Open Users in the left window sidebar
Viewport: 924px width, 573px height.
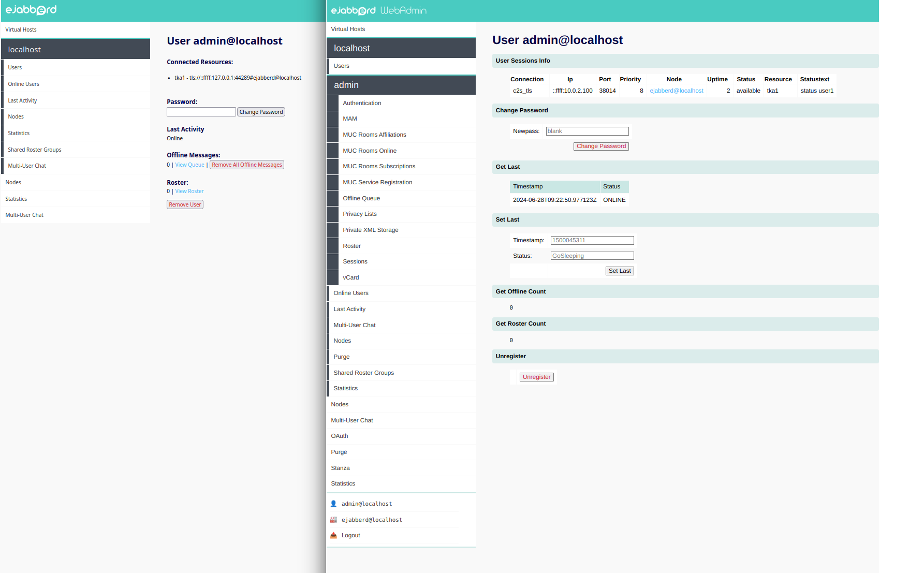tap(15, 67)
